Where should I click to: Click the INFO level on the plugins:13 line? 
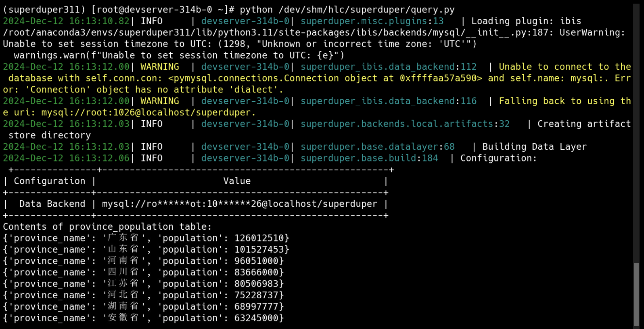coord(152,21)
